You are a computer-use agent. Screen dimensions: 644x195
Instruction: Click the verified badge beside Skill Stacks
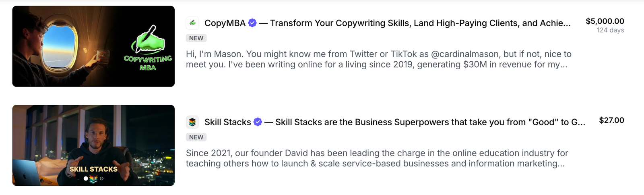(x=258, y=122)
